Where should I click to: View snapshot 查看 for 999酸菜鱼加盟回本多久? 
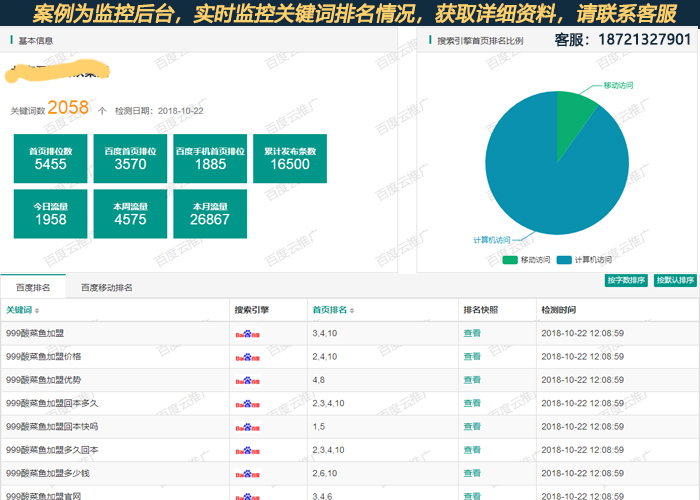(472, 403)
